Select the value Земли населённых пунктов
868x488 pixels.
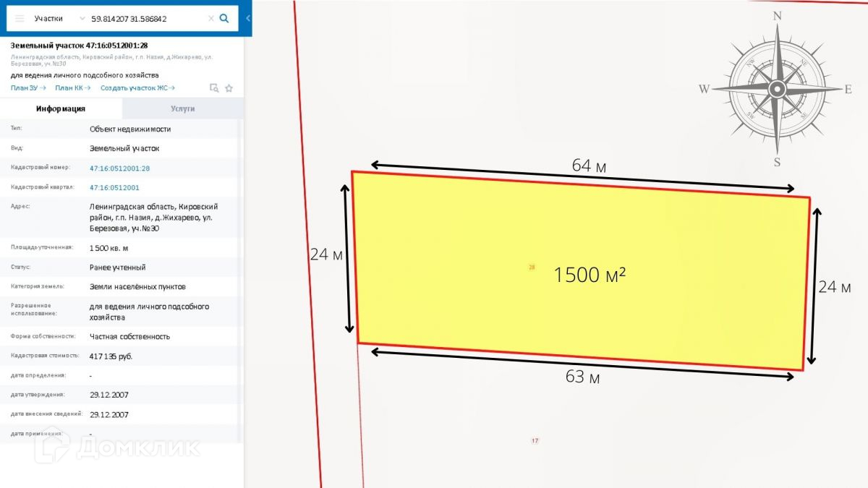tap(137, 287)
